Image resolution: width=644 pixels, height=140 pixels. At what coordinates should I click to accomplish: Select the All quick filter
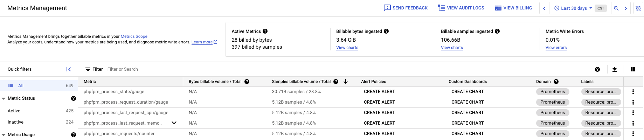tap(21, 85)
